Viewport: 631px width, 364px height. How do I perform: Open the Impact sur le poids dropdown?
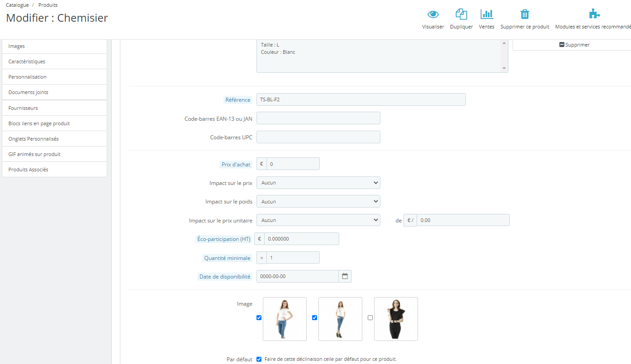click(x=318, y=201)
